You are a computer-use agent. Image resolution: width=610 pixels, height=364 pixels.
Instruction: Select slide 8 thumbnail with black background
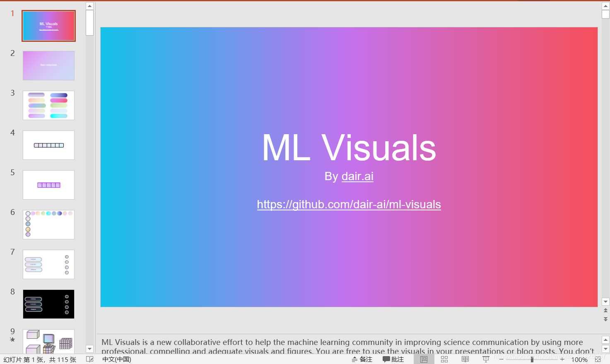click(48, 304)
